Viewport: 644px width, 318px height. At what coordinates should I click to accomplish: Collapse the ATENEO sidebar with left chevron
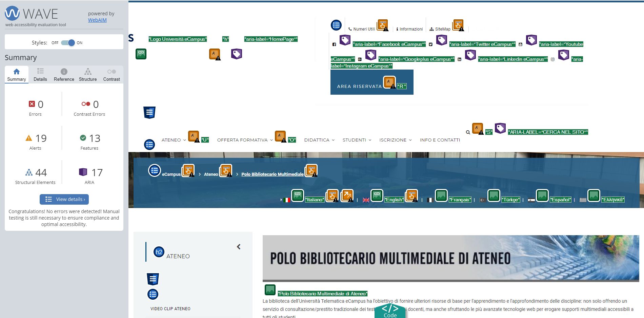(239, 247)
